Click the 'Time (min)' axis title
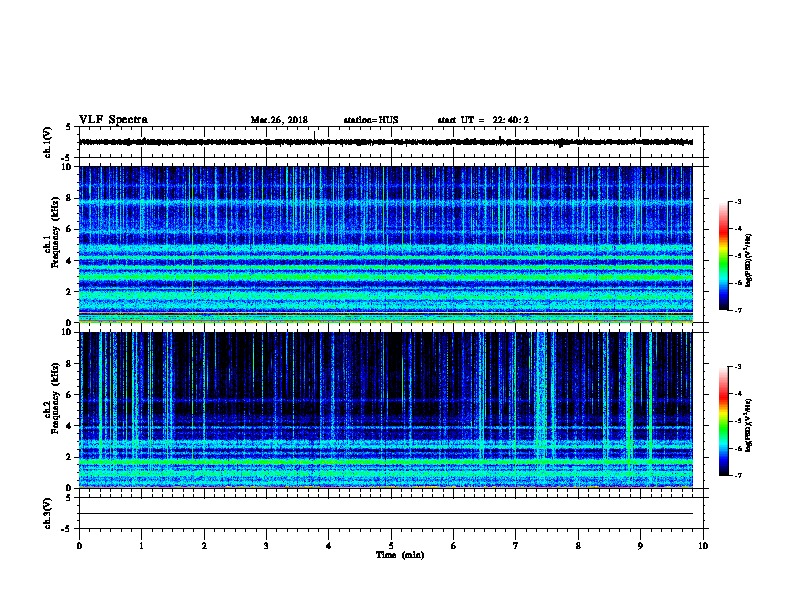The width and height of the screenshot is (792, 612). (400, 555)
